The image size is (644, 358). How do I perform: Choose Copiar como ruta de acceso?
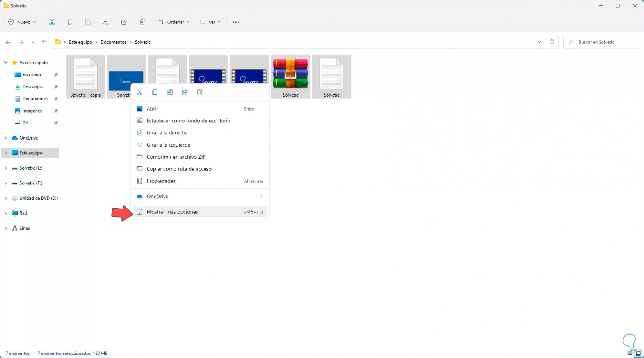point(200,169)
